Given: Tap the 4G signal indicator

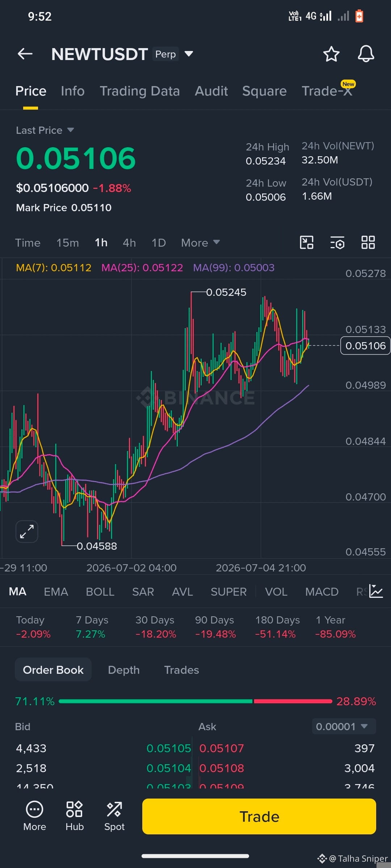Looking at the screenshot, I should [319, 16].
